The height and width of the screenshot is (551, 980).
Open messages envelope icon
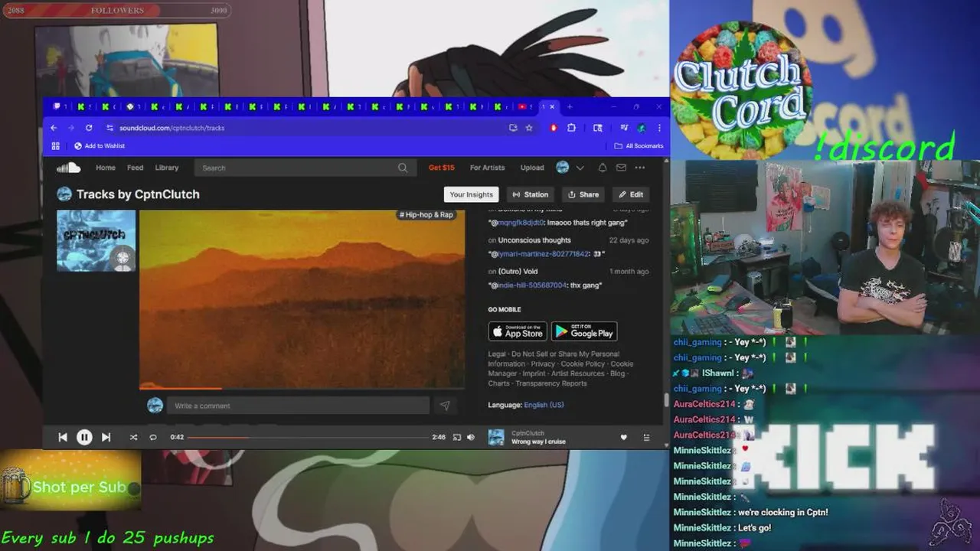click(621, 168)
